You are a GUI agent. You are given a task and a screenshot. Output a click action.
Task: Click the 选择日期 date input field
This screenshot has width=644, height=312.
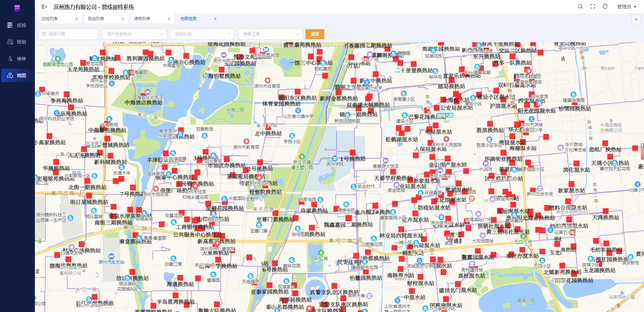68,34
